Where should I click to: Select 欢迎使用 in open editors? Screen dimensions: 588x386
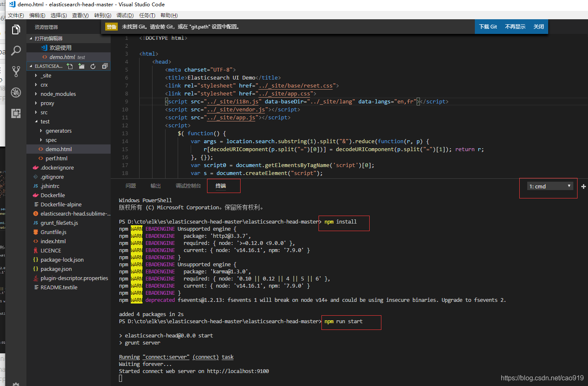pos(68,48)
